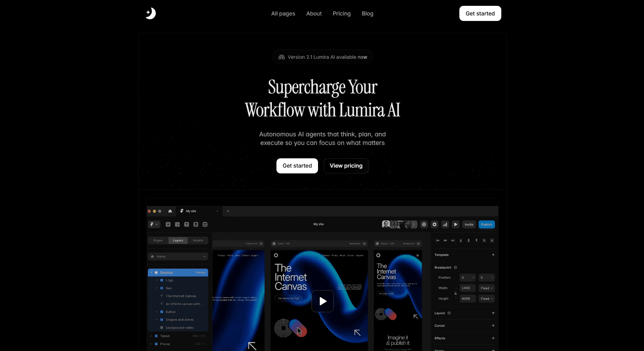
Task: Expand the Shapes and Arrow layer
Action: click(x=157, y=320)
